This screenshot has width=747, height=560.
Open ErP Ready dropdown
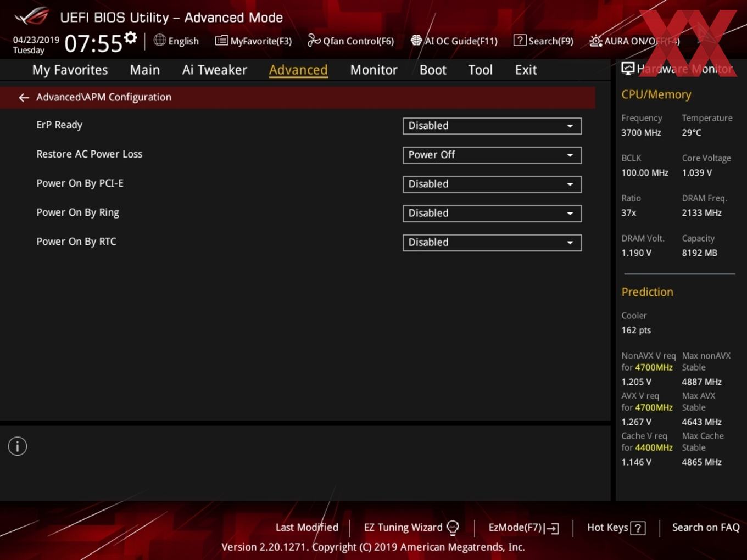point(492,126)
